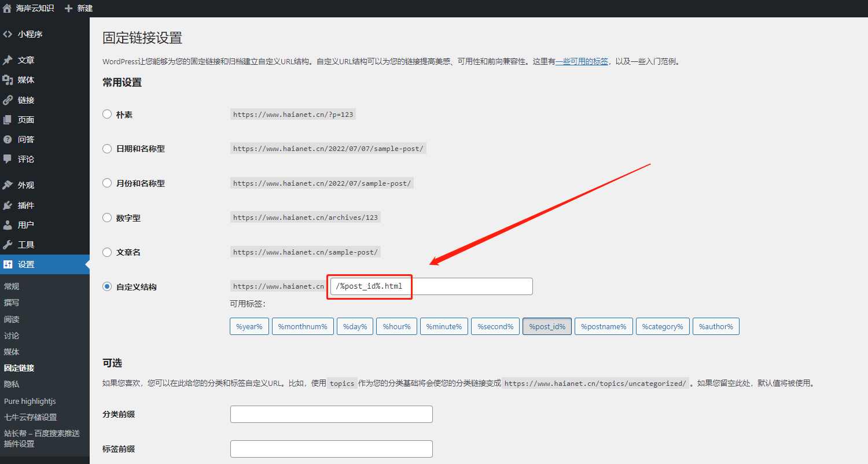
Task: Focus the 分类前缀 text field
Action: [331, 414]
